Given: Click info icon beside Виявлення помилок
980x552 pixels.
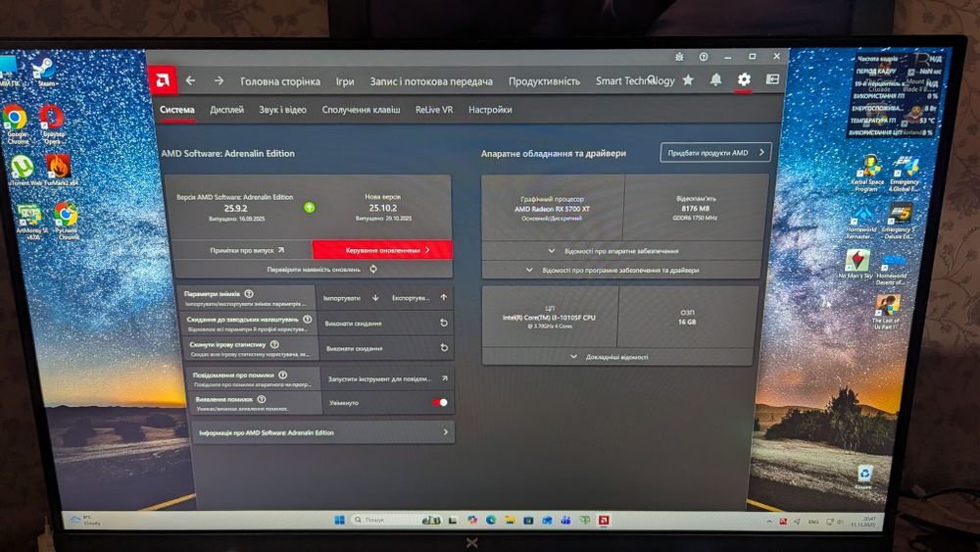Looking at the screenshot, I should click(262, 399).
